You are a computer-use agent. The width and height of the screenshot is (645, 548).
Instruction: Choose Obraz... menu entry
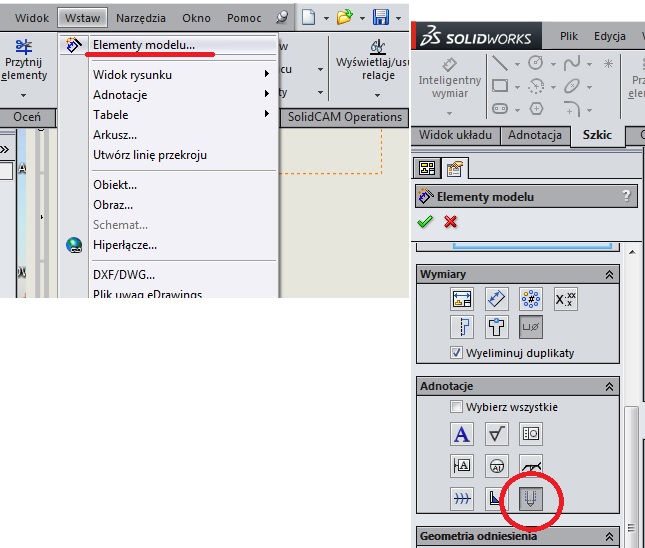(x=168, y=204)
